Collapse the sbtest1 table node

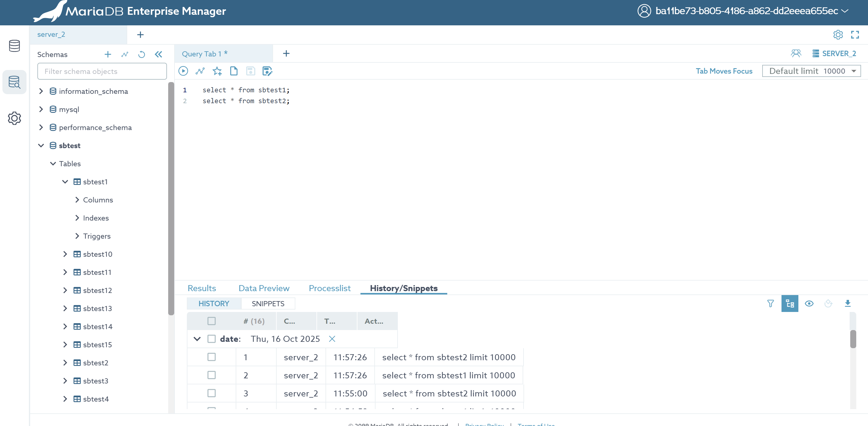pos(65,182)
